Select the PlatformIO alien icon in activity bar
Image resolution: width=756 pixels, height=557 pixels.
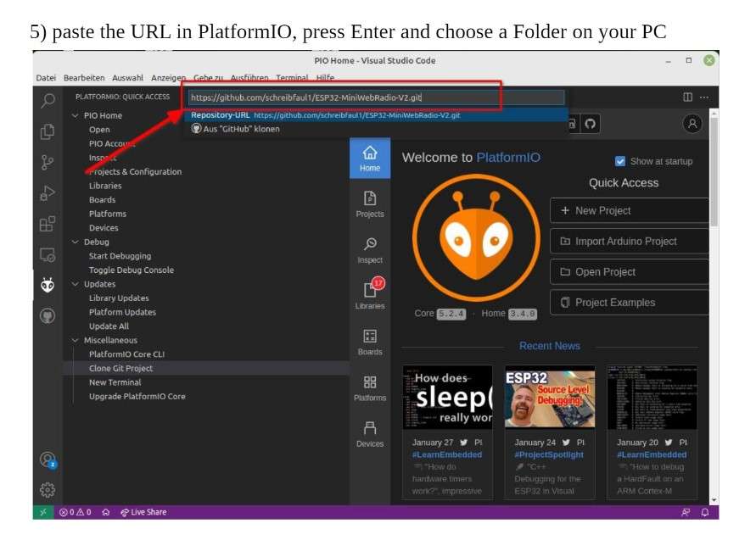[x=48, y=285]
